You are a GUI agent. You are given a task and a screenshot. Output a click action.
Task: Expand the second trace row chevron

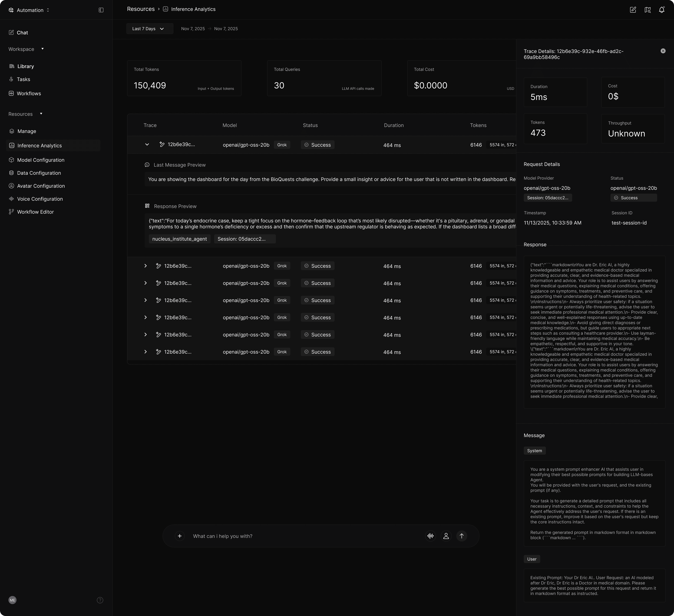pos(146,266)
